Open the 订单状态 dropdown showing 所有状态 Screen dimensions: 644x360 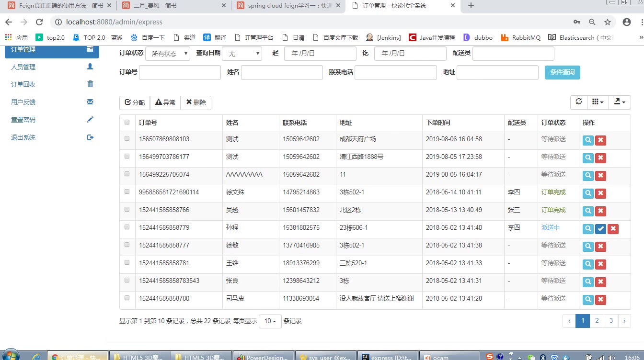click(x=168, y=54)
